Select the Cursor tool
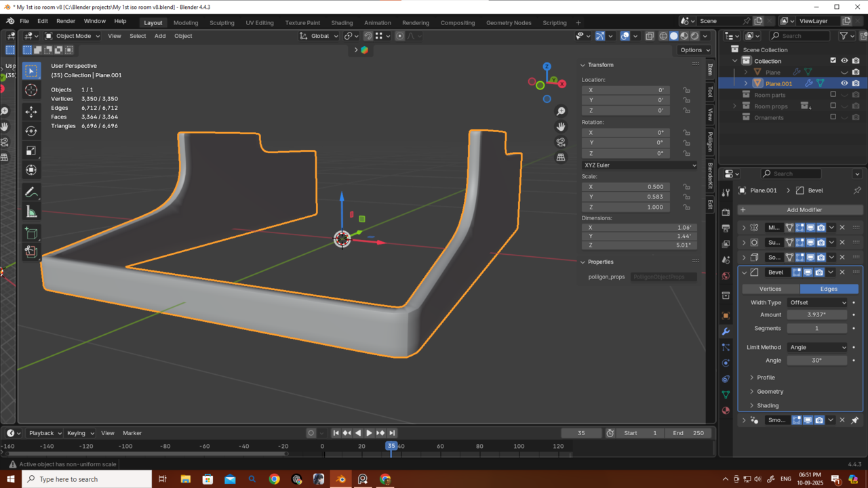This screenshot has width=868, height=488. (31, 90)
